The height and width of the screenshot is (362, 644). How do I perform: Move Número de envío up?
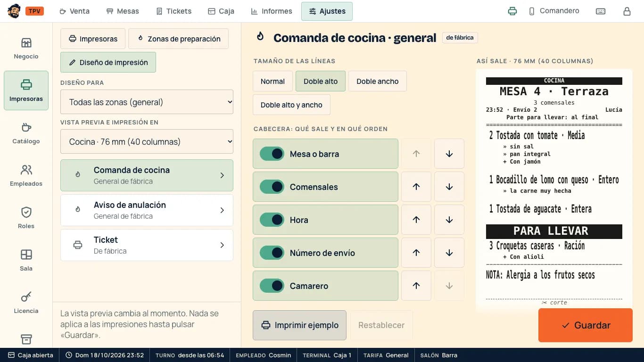tap(416, 253)
